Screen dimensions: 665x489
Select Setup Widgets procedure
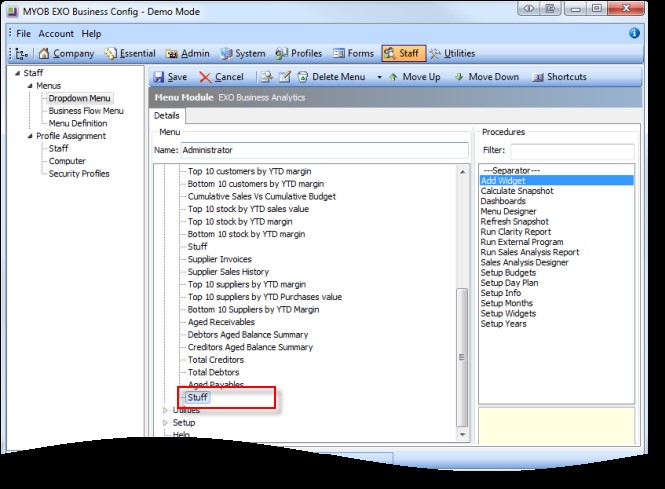508,313
